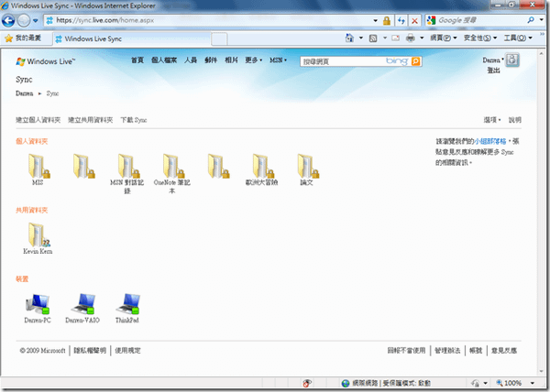The height and width of the screenshot is (392, 550).
Task: Open the MIS personal folder
Action: coord(38,169)
